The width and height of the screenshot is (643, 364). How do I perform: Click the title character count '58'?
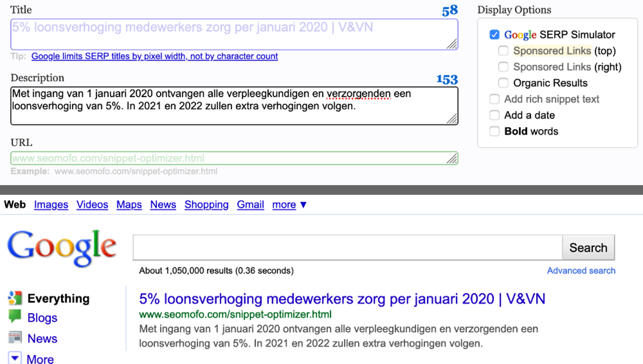pyautogui.click(x=450, y=10)
